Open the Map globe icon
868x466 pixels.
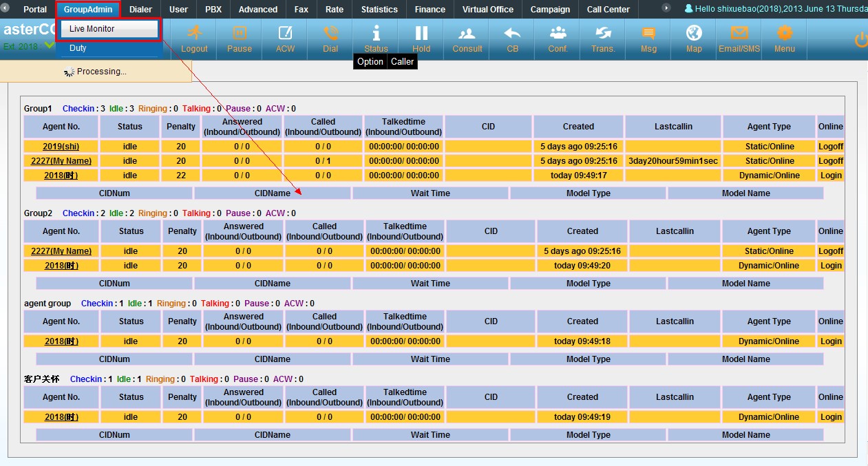coord(694,39)
